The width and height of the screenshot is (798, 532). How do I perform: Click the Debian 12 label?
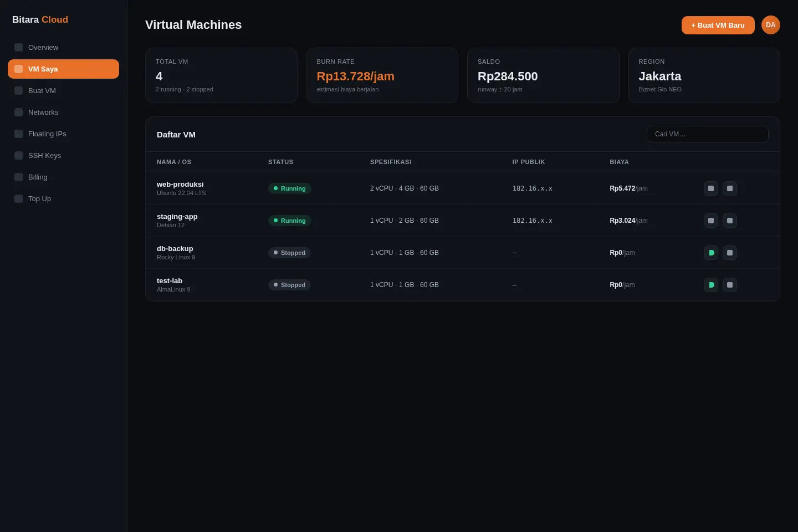[x=171, y=226]
